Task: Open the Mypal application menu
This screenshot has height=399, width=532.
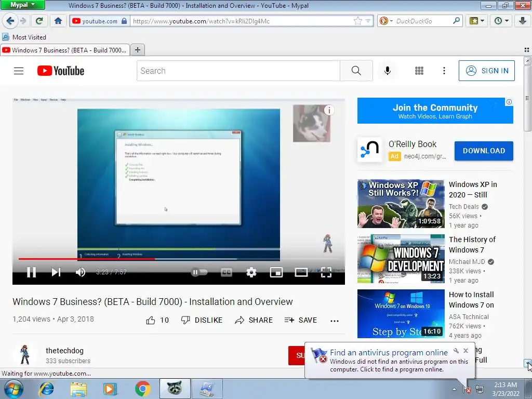Action: pyautogui.click(x=22, y=5)
